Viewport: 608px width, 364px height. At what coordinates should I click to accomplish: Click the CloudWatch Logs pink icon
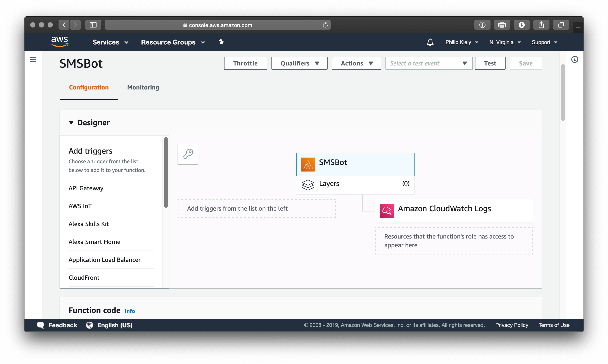(x=387, y=211)
